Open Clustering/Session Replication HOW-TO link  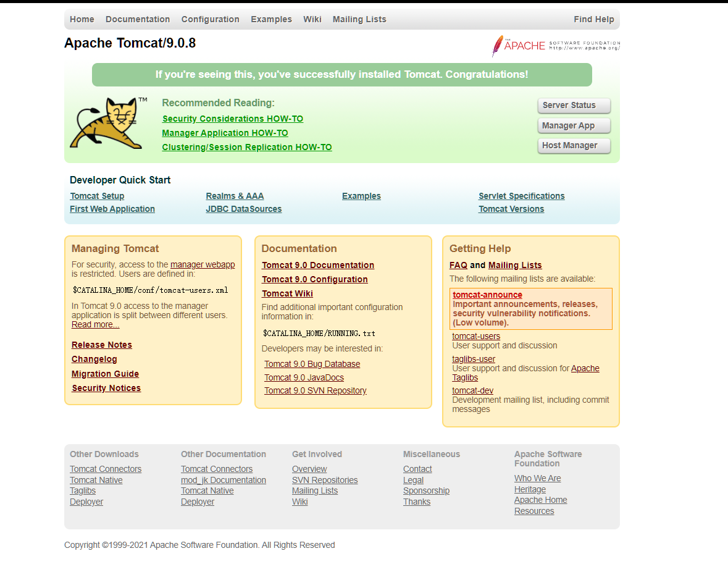click(x=246, y=147)
